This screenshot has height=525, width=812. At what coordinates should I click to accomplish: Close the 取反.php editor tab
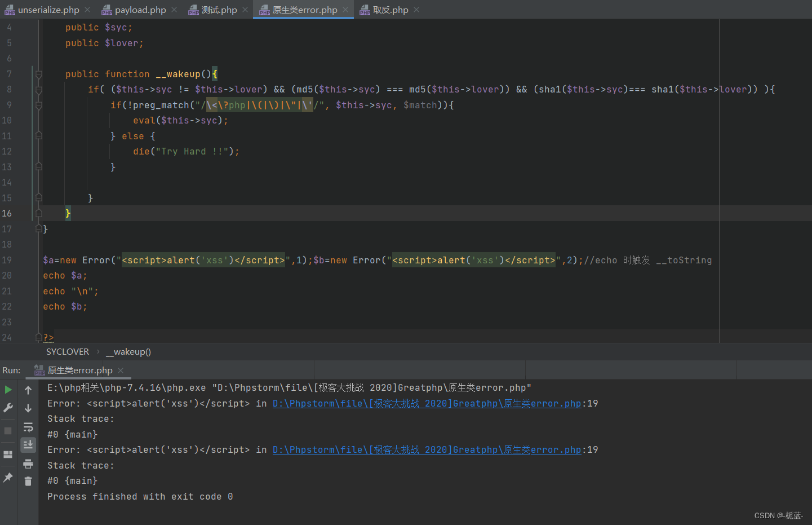pyautogui.click(x=416, y=10)
